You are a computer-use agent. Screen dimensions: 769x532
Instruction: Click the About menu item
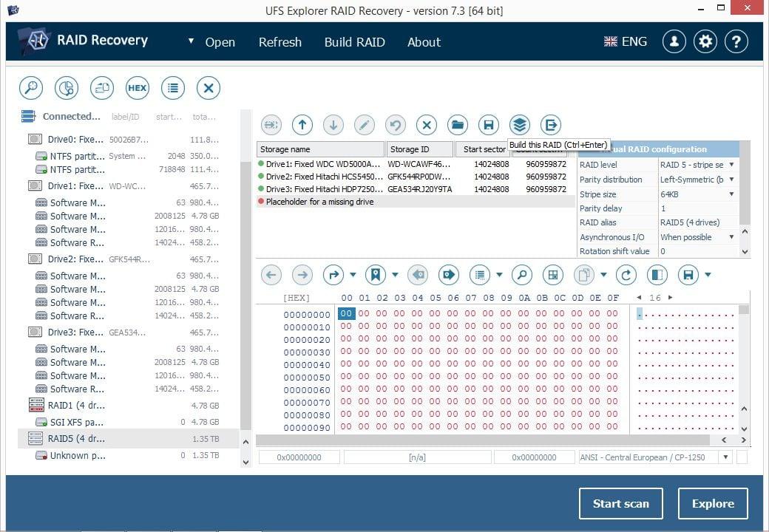pyautogui.click(x=424, y=42)
